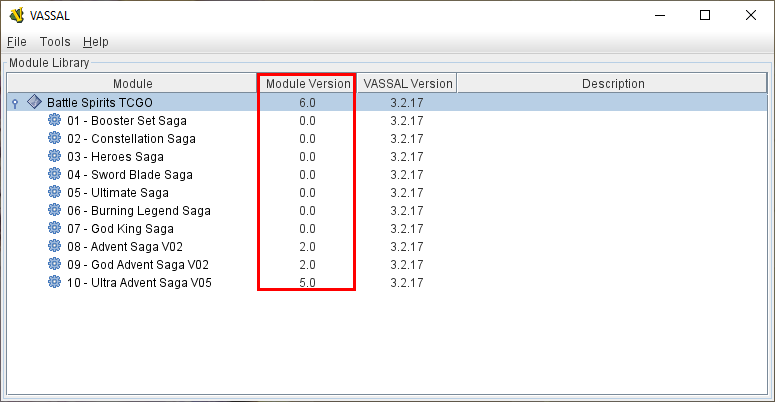
Task: Select the 04 - Sword Blade Saga extension
Action: pos(130,175)
